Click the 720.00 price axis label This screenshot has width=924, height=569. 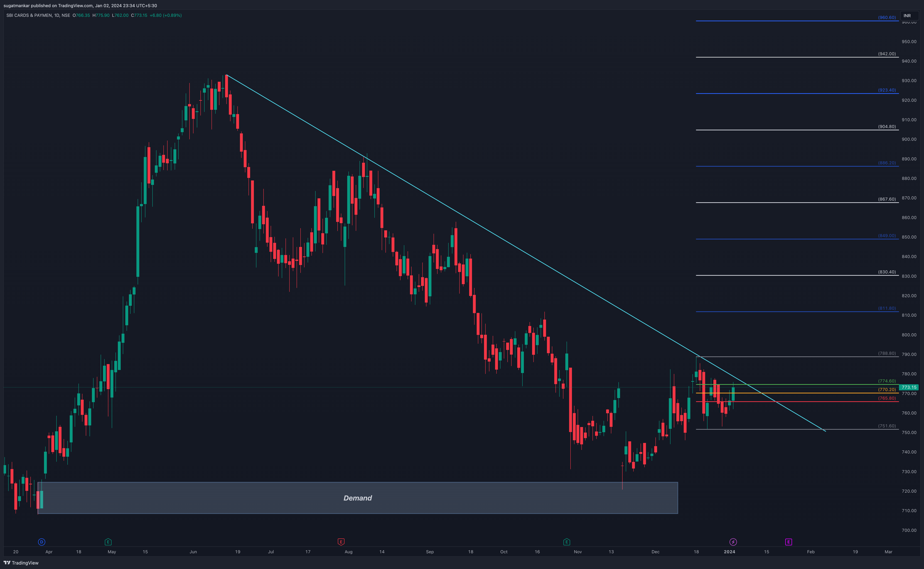pos(909,491)
